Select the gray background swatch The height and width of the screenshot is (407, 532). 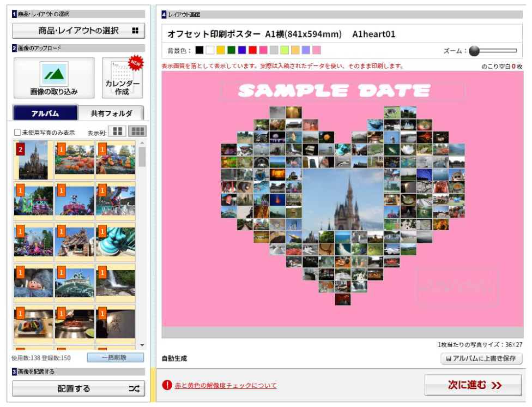click(x=274, y=50)
